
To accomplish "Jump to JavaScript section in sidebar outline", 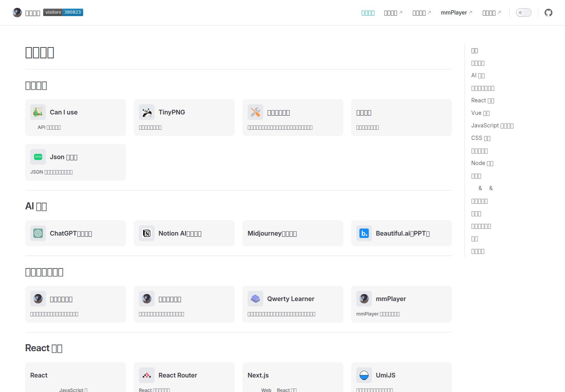I will pyautogui.click(x=492, y=125).
